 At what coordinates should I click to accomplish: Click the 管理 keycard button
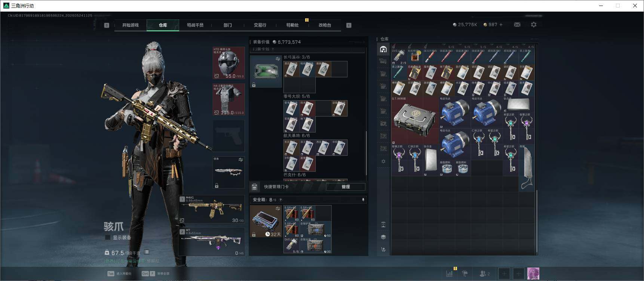click(x=346, y=186)
